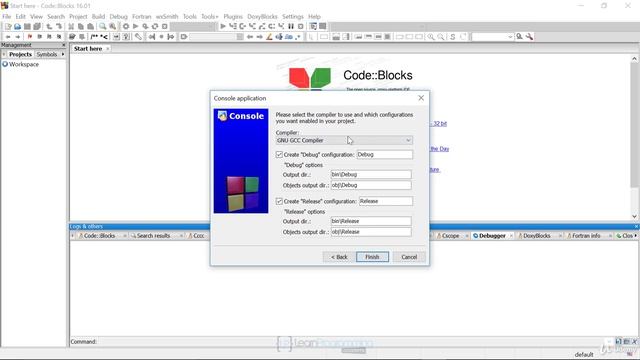Viewport: 640px width, 360px height.
Task: Click the Debug/Continue play icon
Action: [x=223, y=27]
